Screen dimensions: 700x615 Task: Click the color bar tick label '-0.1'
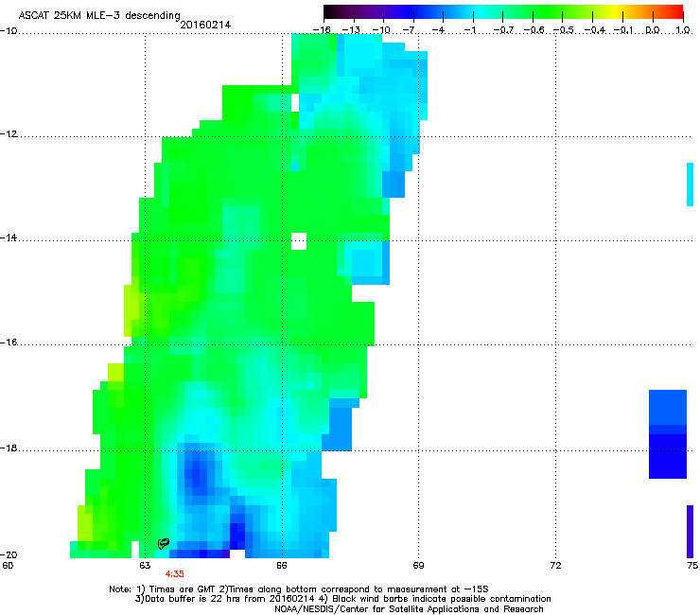click(623, 30)
